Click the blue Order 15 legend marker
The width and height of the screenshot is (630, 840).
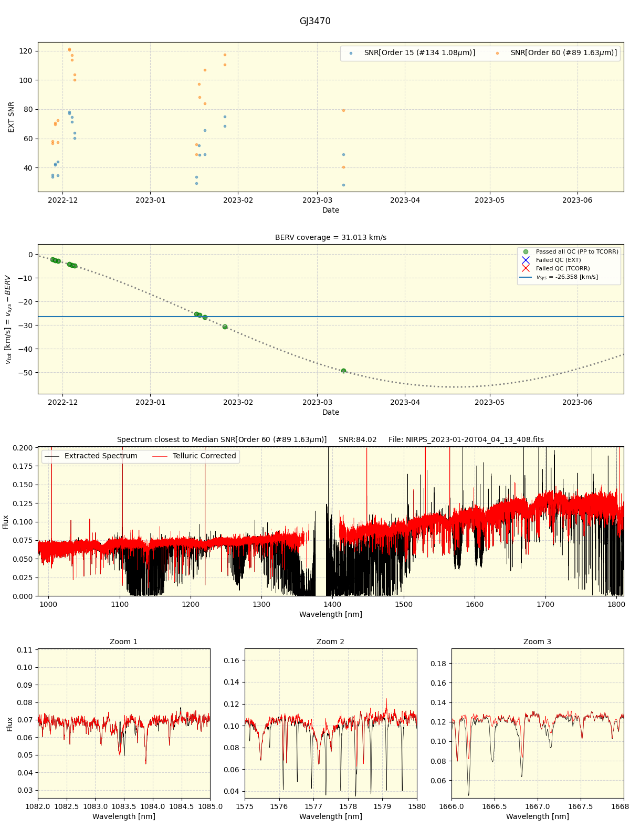[x=351, y=54]
